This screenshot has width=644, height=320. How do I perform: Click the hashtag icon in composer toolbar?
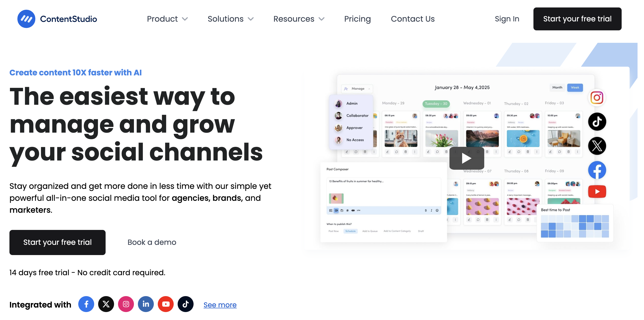[347, 211]
